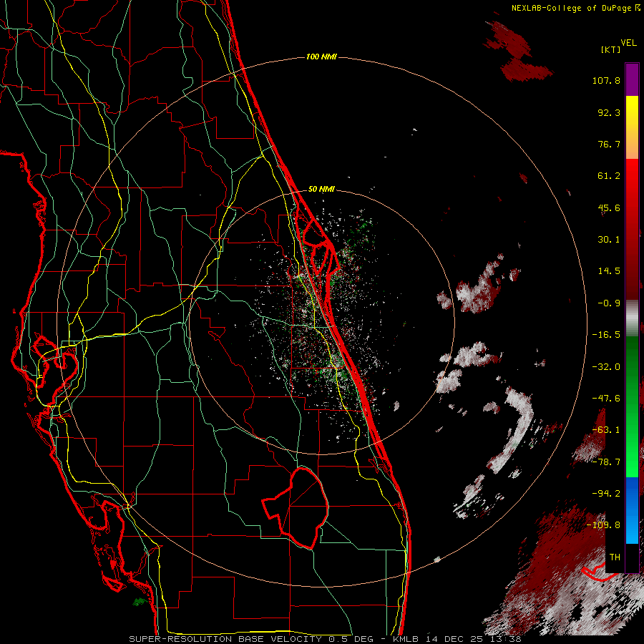
Task: Click the [KT] units label
Action: pyautogui.click(x=610, y=49)
